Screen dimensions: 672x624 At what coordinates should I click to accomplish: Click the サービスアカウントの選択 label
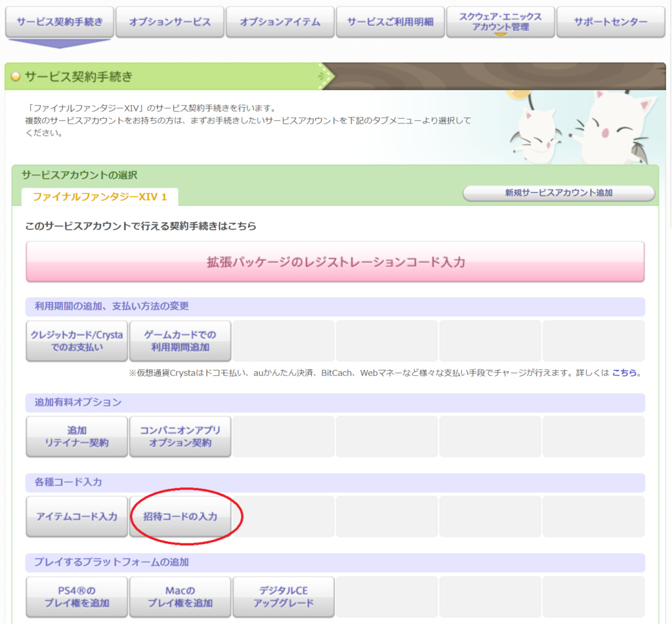pyautogui.click(x=79, y=175)
